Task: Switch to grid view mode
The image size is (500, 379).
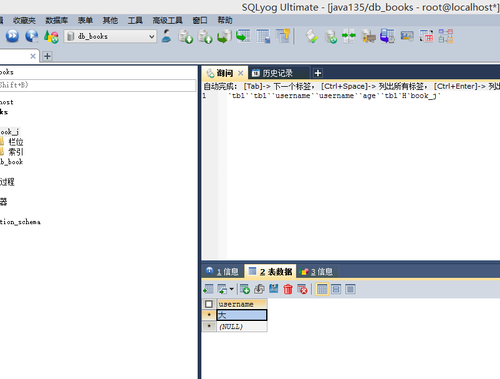Action: click(322, 289)
